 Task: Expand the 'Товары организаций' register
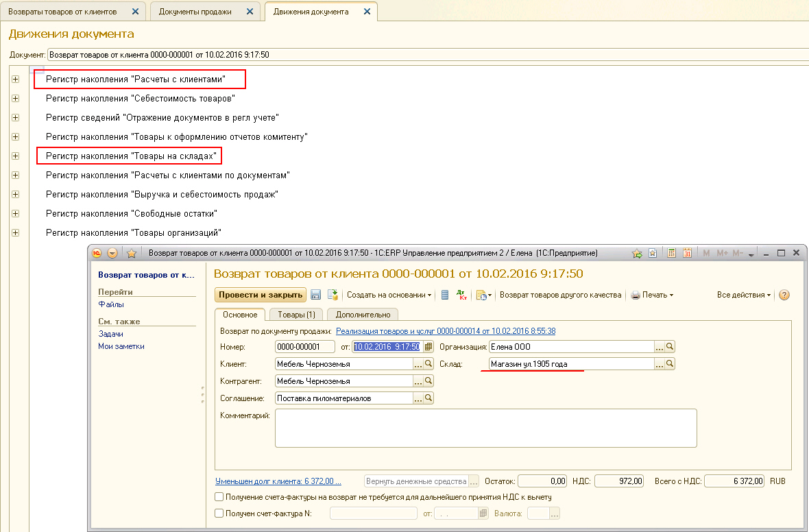point(16,232)
